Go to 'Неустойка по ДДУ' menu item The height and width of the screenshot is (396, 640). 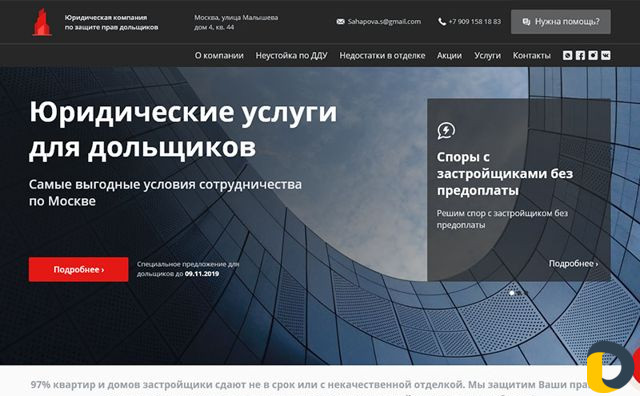(x=291, y=56)
